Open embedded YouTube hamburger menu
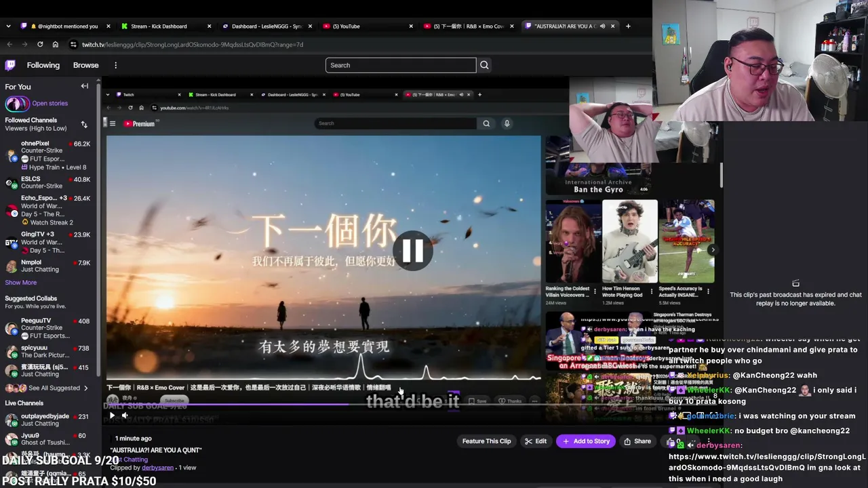Screen dimensions: 868x488 pyautogui.click(x=113, y=123)
